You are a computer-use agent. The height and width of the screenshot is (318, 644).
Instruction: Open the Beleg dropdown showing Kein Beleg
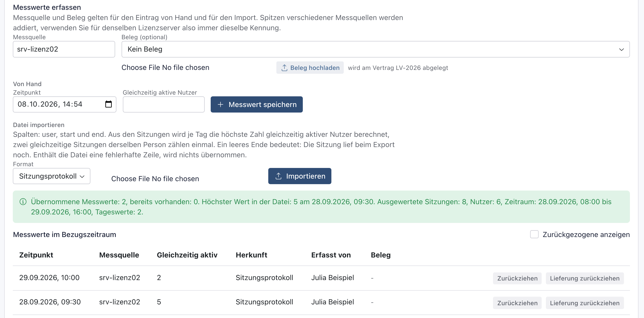[376, 49]
